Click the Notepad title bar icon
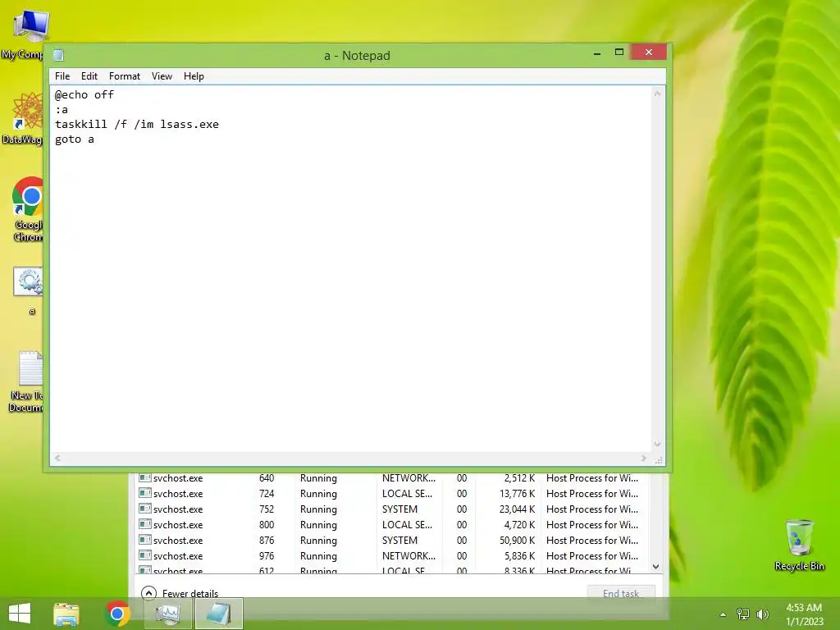 click(59, 55)
